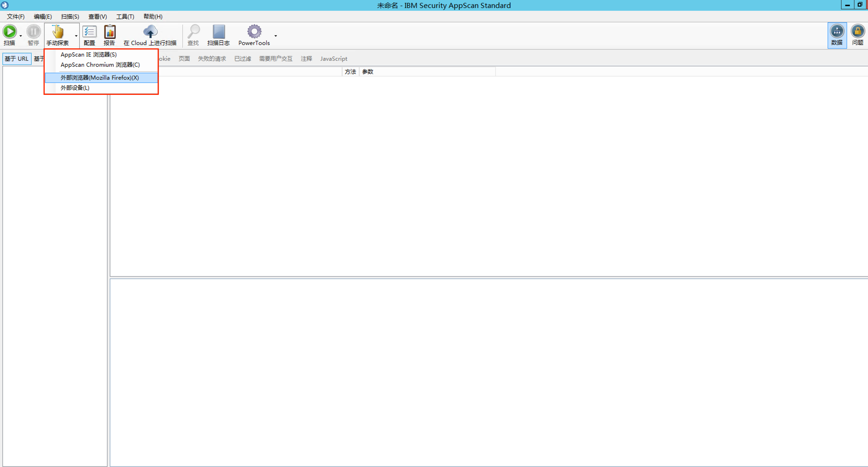This screenshot has height=467, width=868.
Task: Click the Manual Explore (手动探索) hand icon
Action: (x=58, y=32)
